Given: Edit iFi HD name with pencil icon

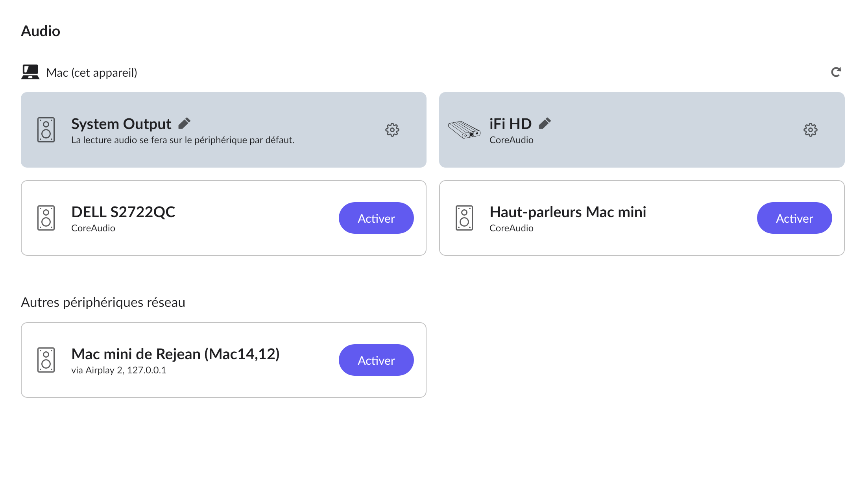Looking at the screenshot, I should 545,124.
